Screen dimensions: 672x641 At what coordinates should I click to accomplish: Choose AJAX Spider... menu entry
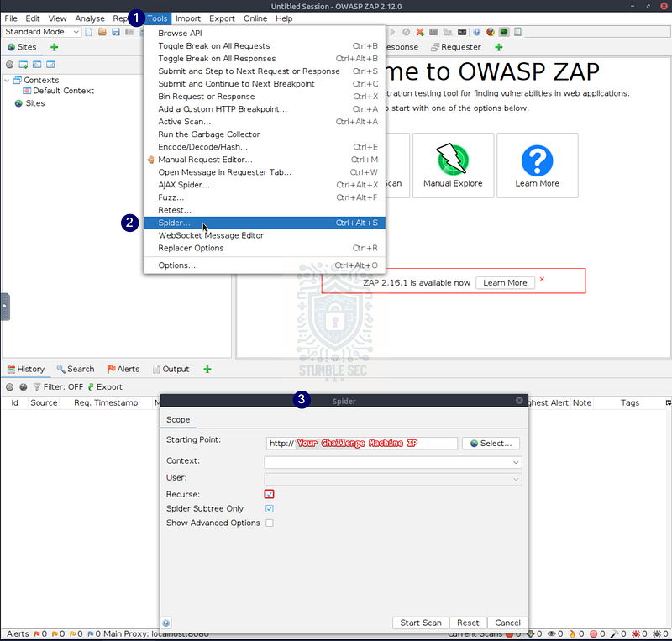click(x=265, y=185)
